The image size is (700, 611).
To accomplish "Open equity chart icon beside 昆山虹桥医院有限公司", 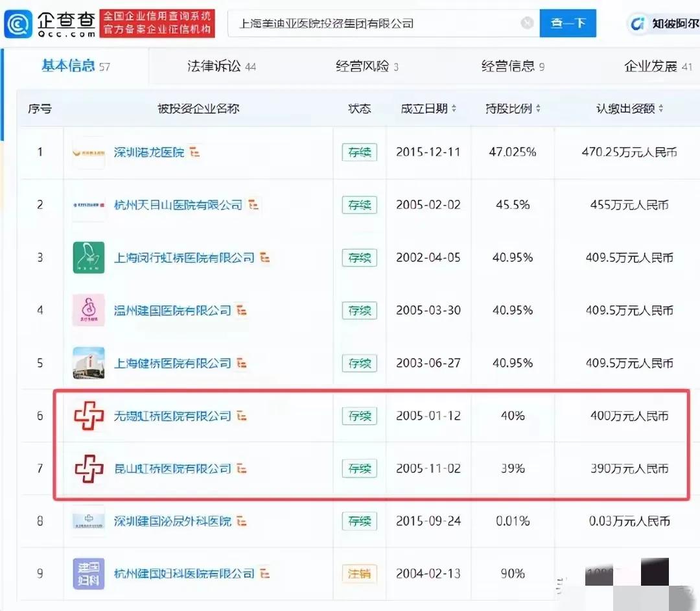I will click(242, 468).
